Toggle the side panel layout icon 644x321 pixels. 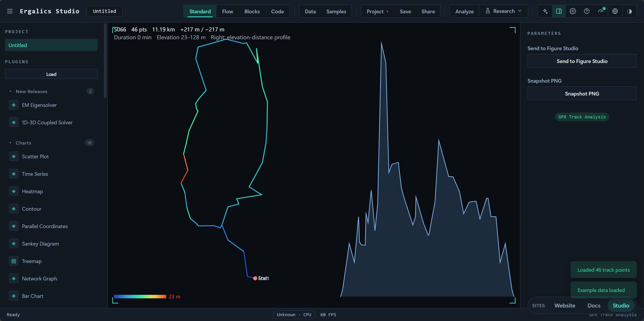559,11
